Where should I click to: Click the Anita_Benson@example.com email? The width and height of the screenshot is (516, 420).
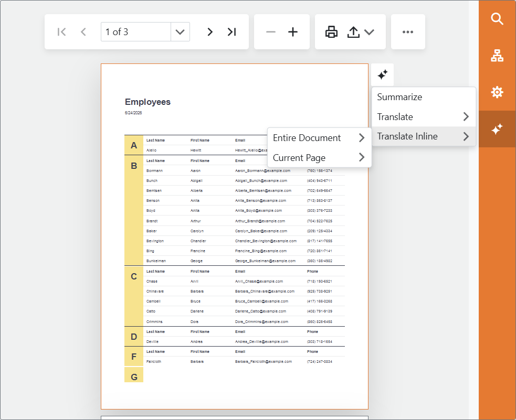tap(261, 200)
